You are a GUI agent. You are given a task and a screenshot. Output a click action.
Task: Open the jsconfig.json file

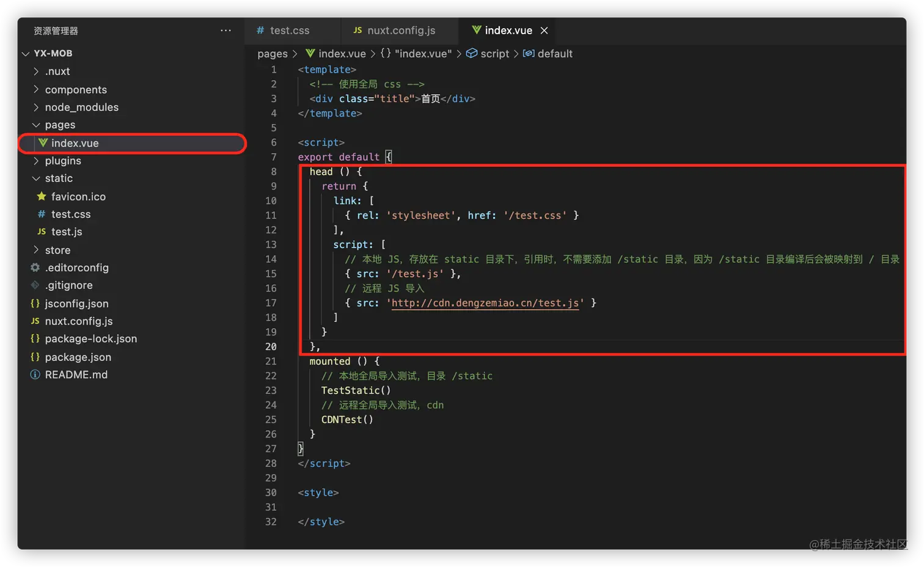(x=76, y=304)
